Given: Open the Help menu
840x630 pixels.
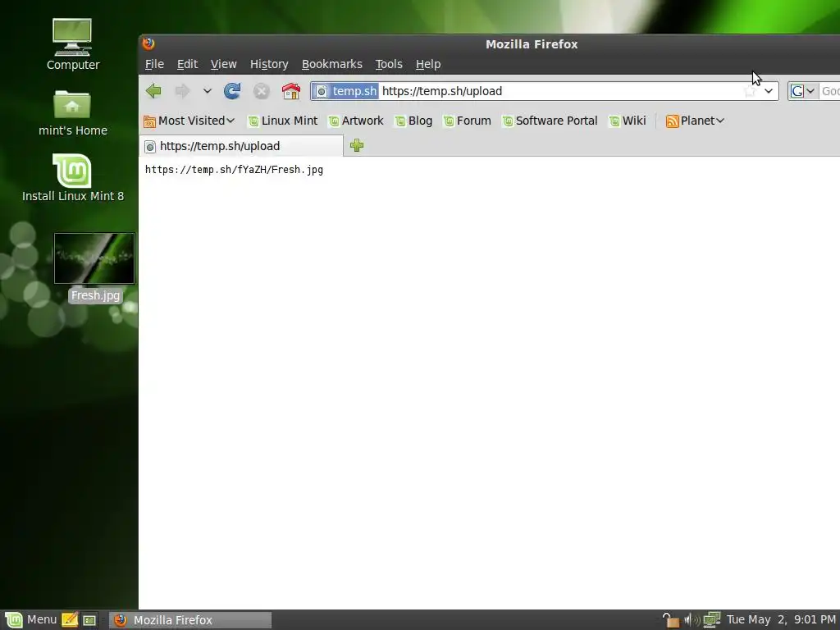Looking at the screenshot, I should (x=428, y=64).
